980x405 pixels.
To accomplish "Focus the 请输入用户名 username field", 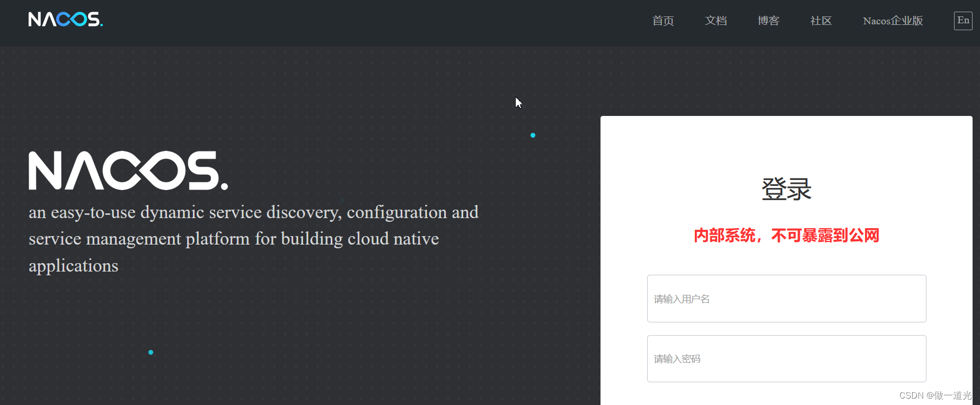I will (787, 299).
